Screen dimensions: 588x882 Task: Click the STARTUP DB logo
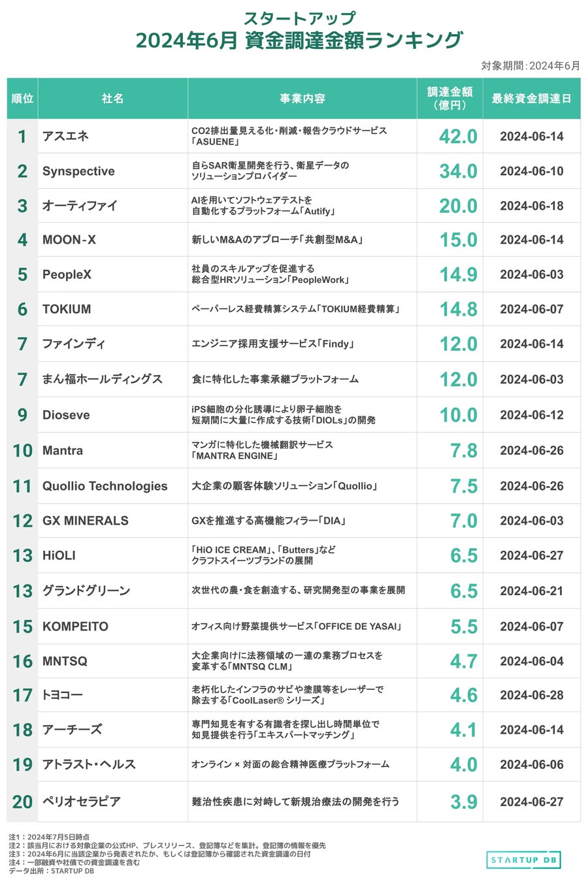(x=523, y=860)
